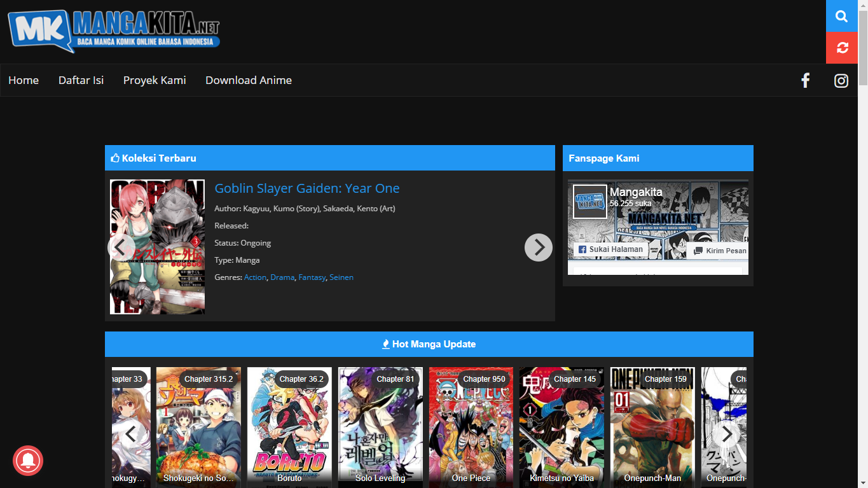Image resolution: width=868 pixels, height=488 pixels.
Task: Open Download Anime menu item
Action: coord(249,80)
